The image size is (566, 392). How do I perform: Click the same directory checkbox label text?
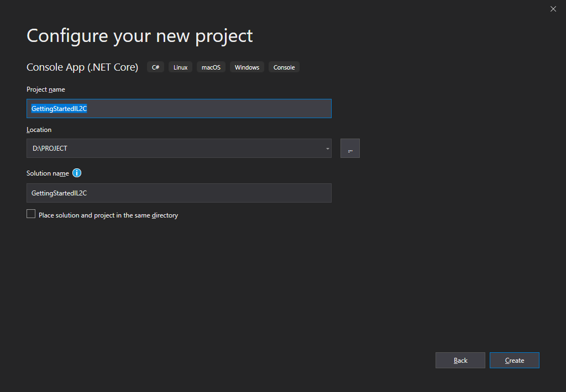coord(108,215)
